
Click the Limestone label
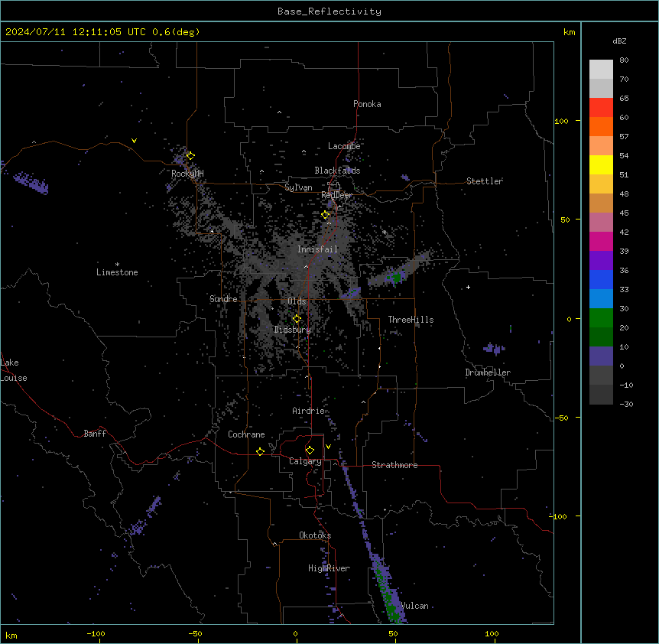click(x=117, y=272)
